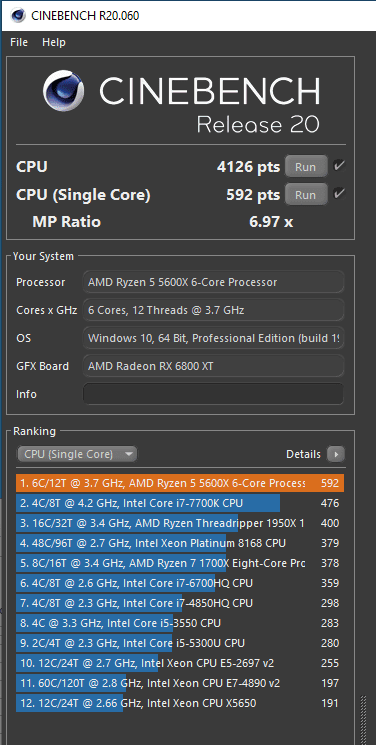
Task: Click the ranking dropdown arrow
Action: tap(128, 454)
